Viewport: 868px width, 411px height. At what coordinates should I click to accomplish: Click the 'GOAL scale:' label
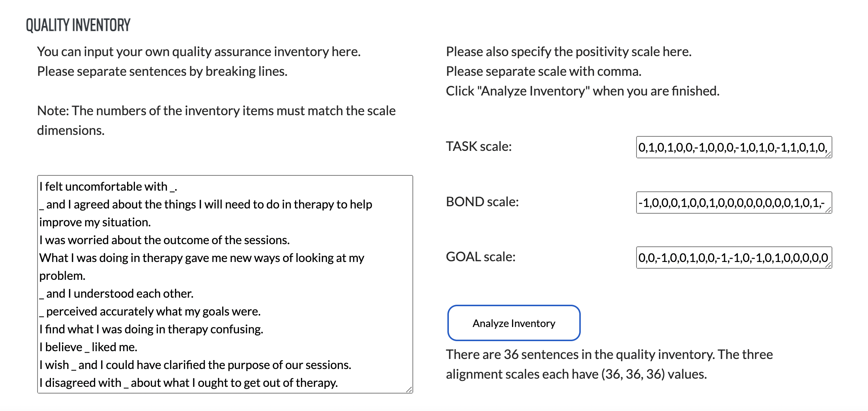[x=480, y=257]
